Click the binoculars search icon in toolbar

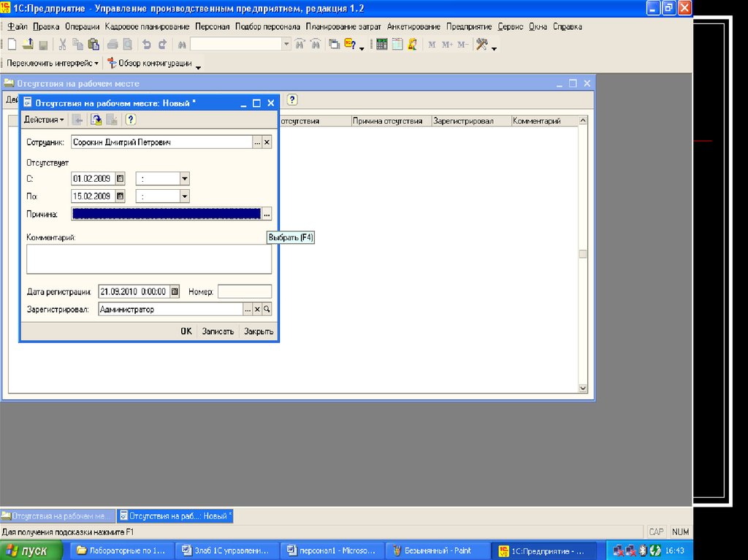(183, 45)
